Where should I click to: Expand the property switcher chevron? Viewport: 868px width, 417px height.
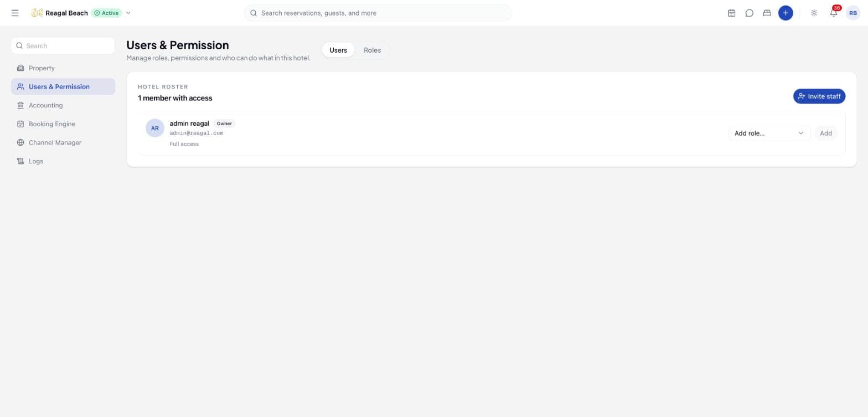point(128,13)
